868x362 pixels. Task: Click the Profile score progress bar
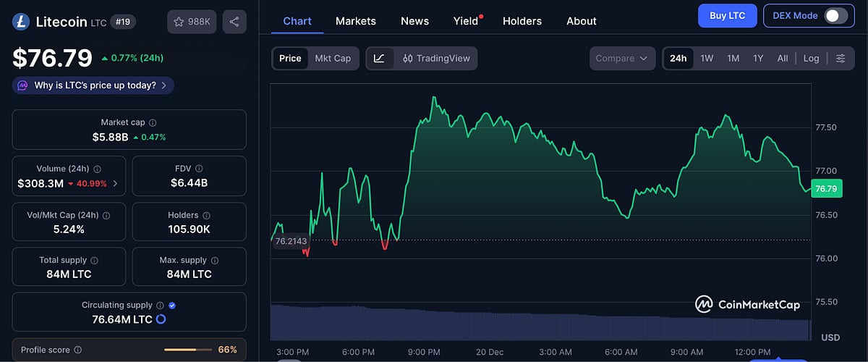pyautogui.click(x=188, y=350)
